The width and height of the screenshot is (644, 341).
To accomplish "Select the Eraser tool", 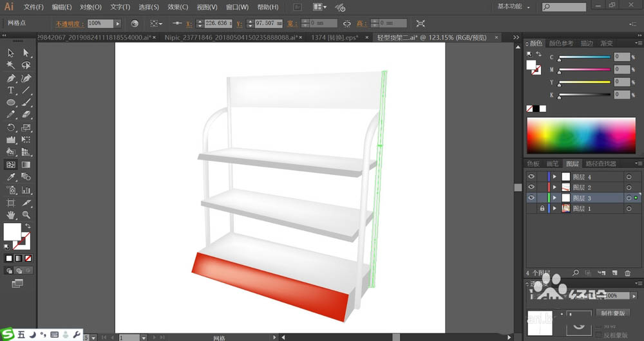I will point(26,115).
